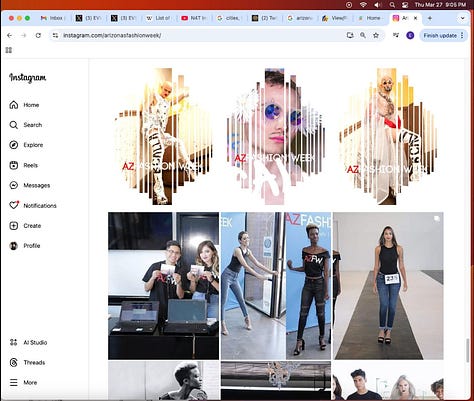
Task: Open macOS Spotlight search in menu bar
Action: coord(392,5)
